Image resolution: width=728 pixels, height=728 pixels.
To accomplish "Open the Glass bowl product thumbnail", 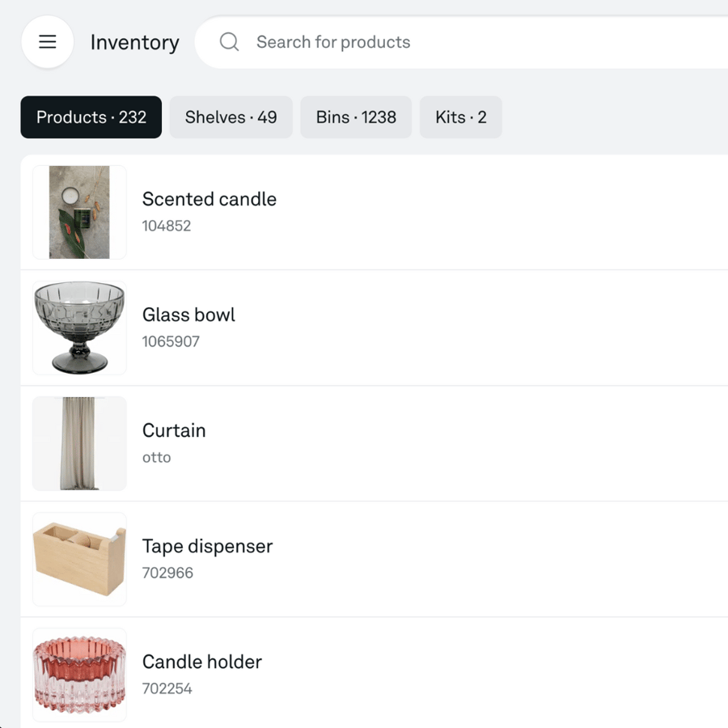I will [78, 328].
